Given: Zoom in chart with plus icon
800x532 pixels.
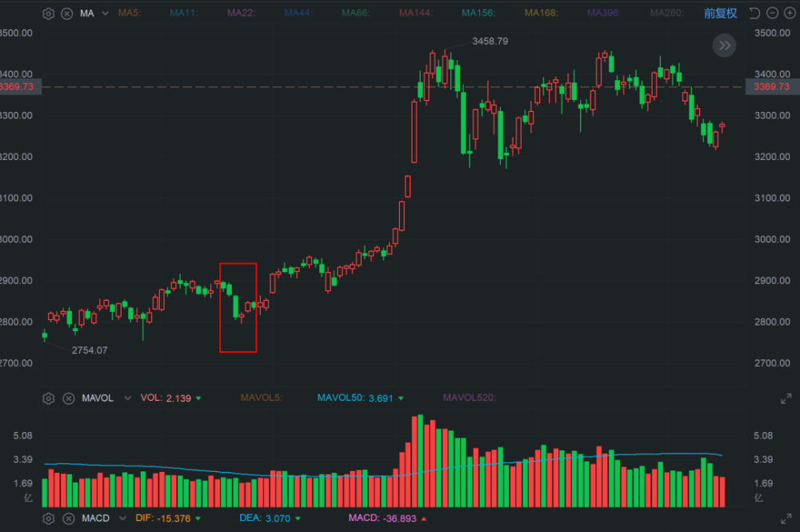Looking at the screenshot, I should [x=788, y=14].
